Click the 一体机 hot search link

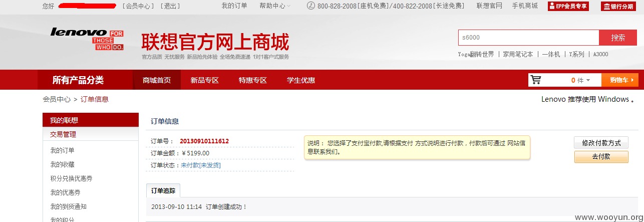551,54
